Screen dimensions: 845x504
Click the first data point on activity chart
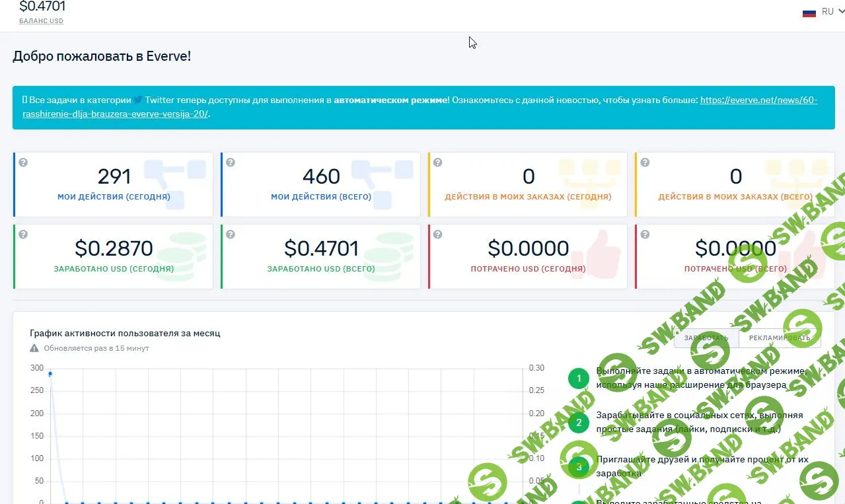(x=50, y=374)
